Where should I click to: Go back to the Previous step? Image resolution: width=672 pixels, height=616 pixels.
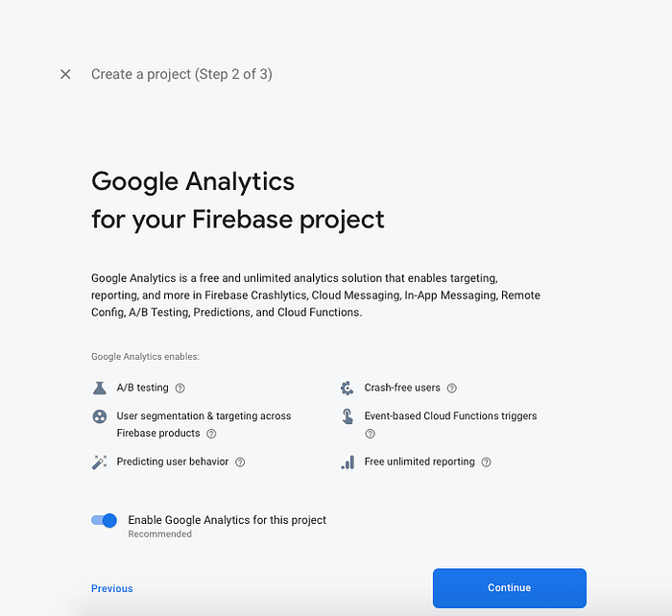tap(112, 588)
